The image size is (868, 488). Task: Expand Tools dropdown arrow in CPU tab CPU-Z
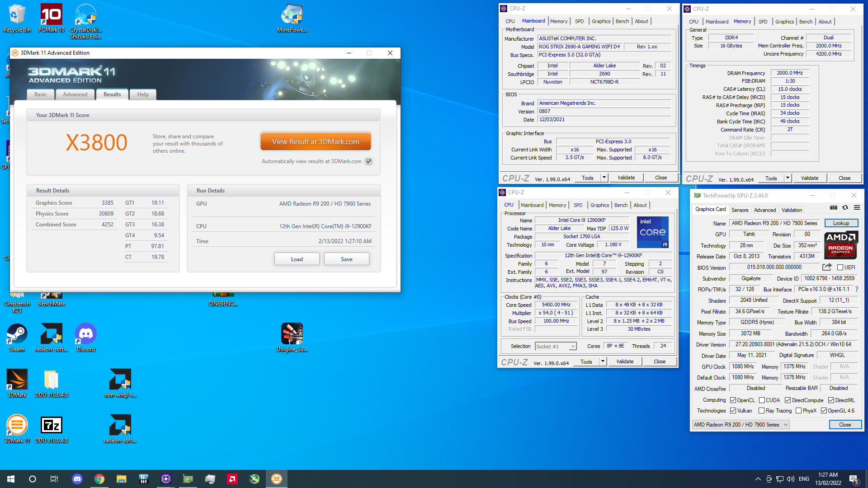603,361
